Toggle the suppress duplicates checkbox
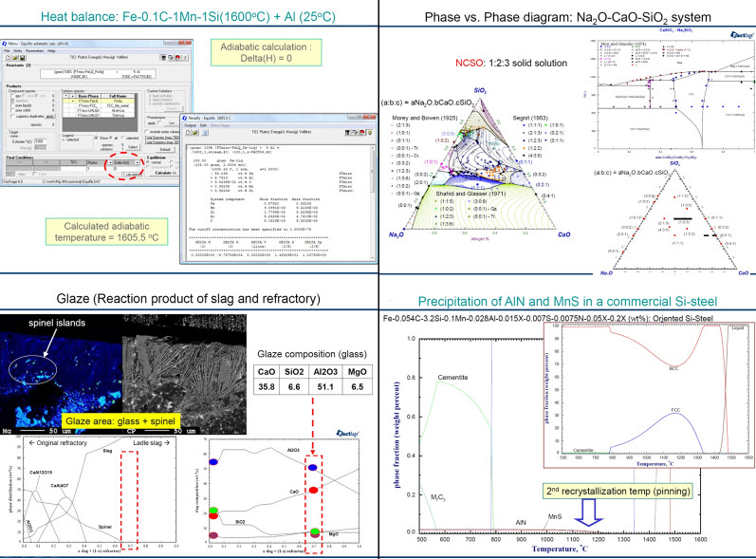Image resolution: width=756 pixels, height=559 pixels. [x=12, y=116]
